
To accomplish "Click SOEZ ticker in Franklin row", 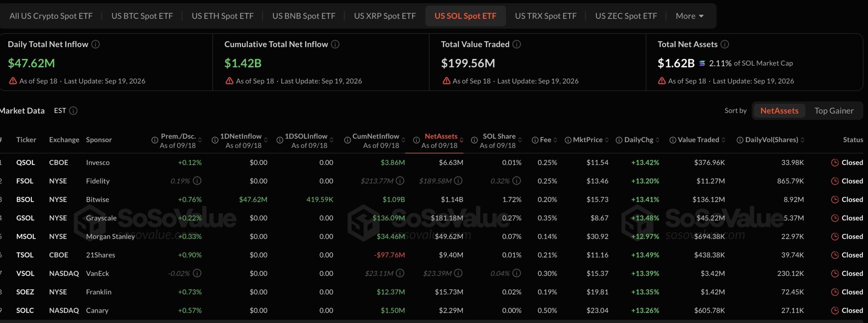I will [x=25, y=292].
